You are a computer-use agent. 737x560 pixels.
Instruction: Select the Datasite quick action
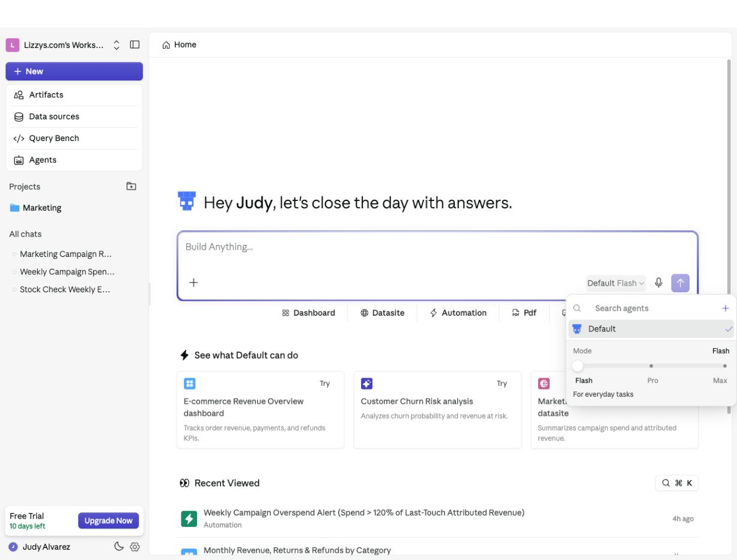point(383,313)
